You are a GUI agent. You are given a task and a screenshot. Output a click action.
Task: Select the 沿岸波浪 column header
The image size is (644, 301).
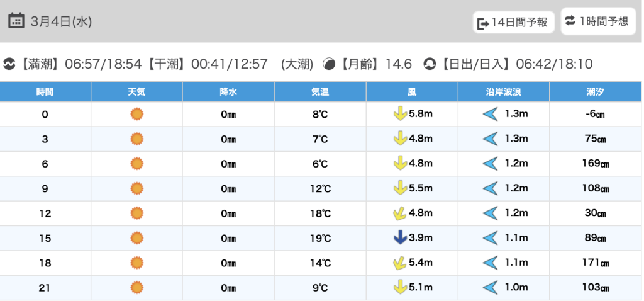[x=503, y=92]
